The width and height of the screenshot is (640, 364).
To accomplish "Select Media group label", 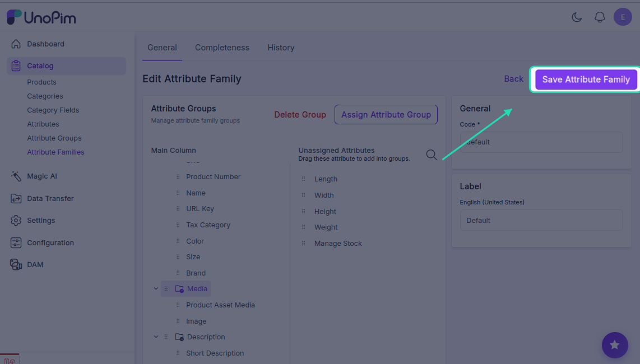I will 197,288.
